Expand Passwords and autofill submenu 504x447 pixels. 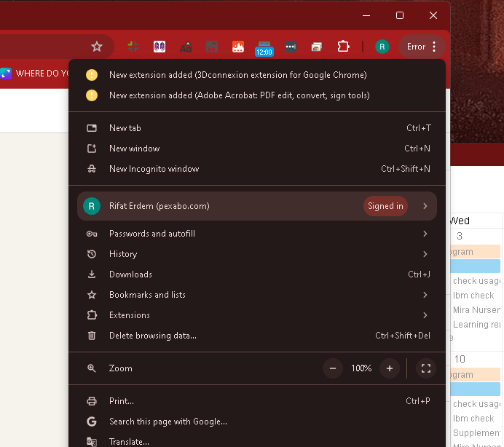257,234
